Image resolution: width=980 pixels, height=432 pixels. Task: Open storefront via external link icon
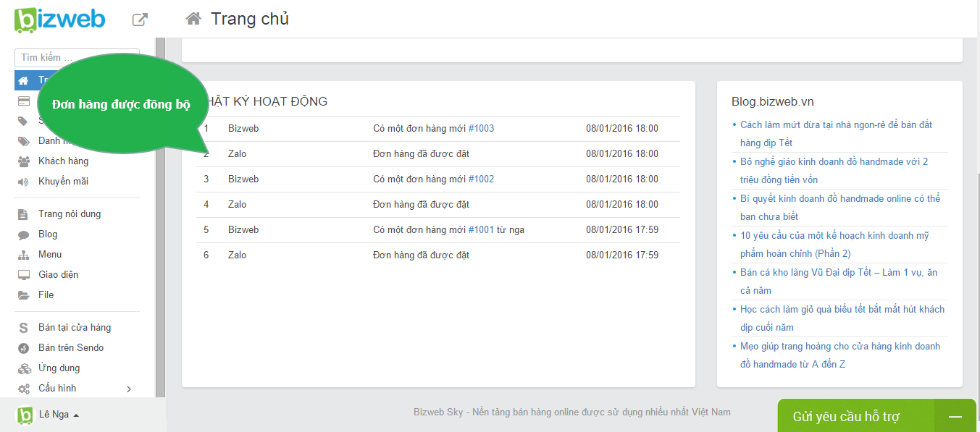140,20
